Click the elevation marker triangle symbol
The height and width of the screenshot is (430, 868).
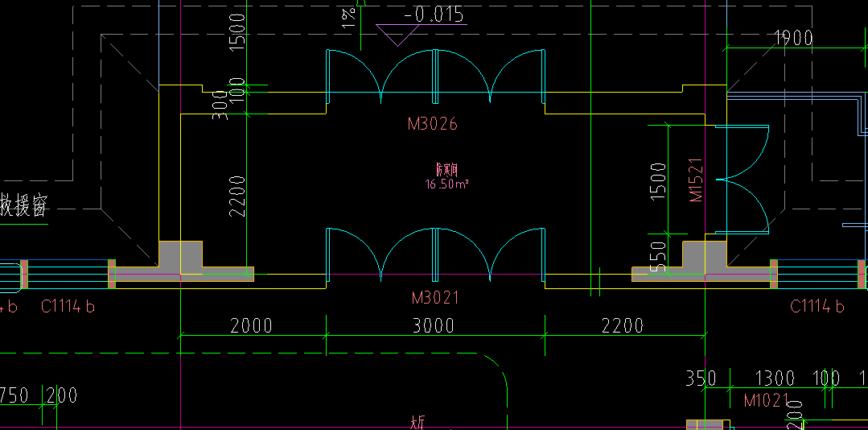397,35
